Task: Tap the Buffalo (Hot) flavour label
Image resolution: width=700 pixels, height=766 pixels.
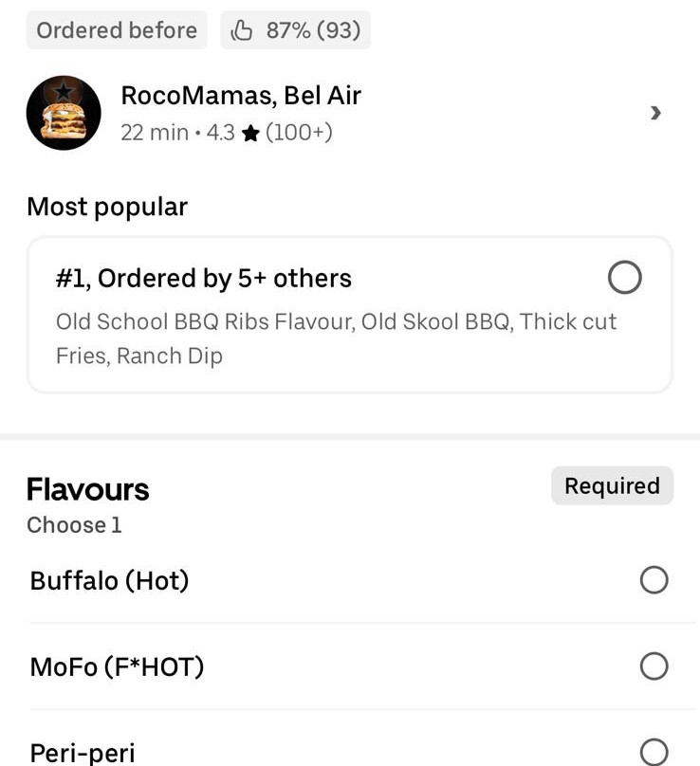Action: click(x=110, y=580)
